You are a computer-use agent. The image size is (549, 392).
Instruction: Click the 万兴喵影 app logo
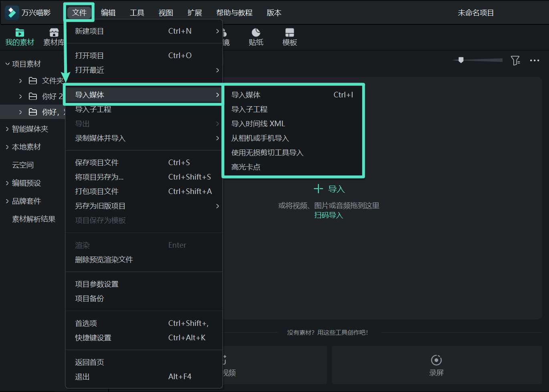12,12
